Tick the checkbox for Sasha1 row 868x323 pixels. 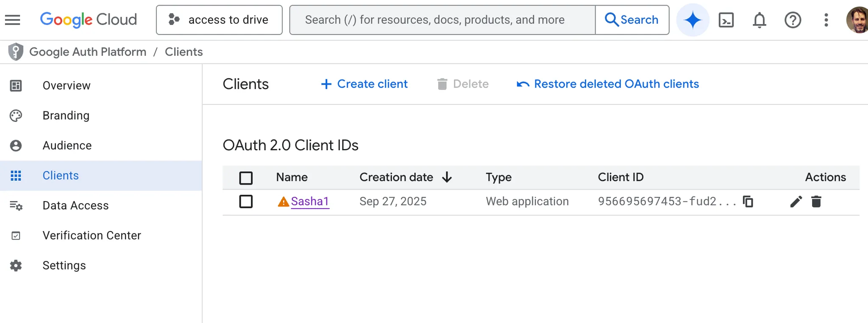click(246, 202)
